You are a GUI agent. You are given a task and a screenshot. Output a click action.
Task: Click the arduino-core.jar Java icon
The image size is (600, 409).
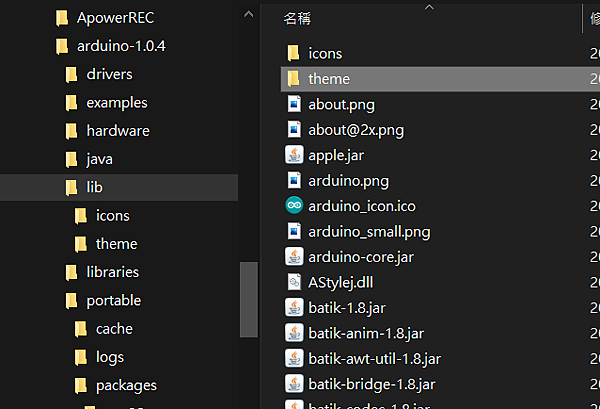pos(294,257)
